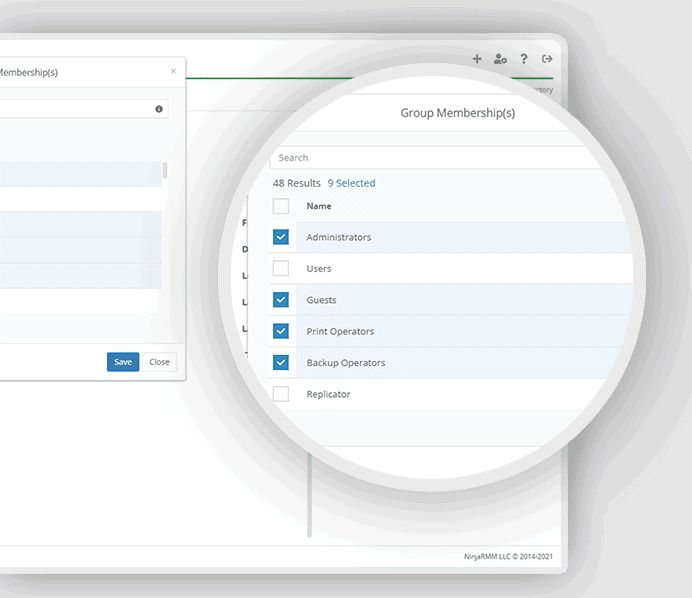Click the logout arrow icon
This screenshot has height=598, width=692.
(x=547, y=59)
